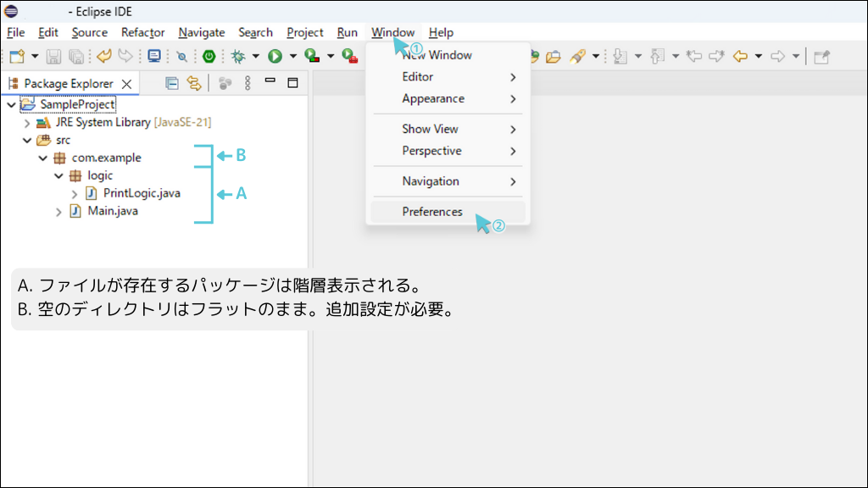
Task: Toggle Link with Editor in Package Explorer
Action: coord(194,84)
